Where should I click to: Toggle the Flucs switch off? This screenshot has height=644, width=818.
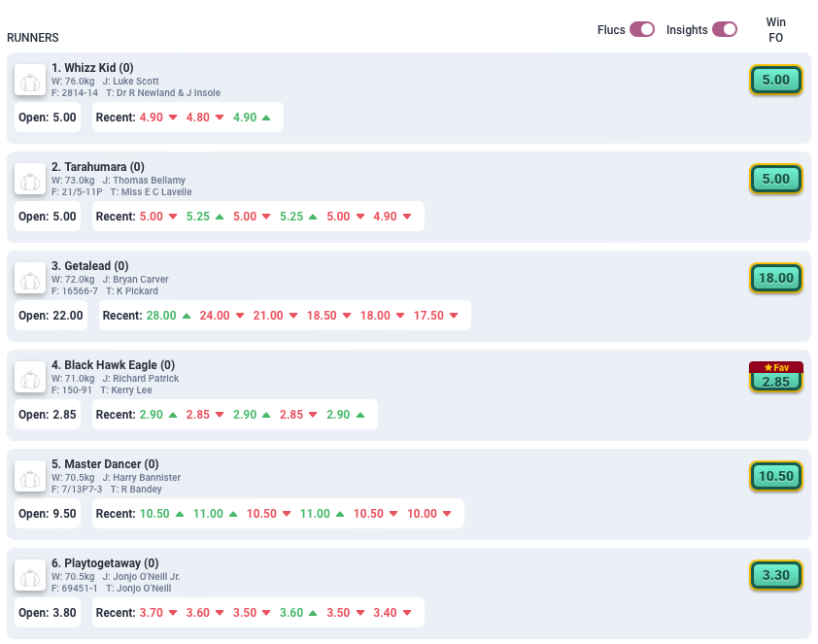coord(642,29)
